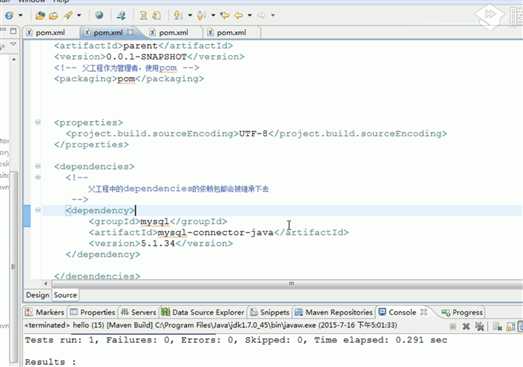Click the toolbar icon right of Mark Occurrences

point(156,15)
